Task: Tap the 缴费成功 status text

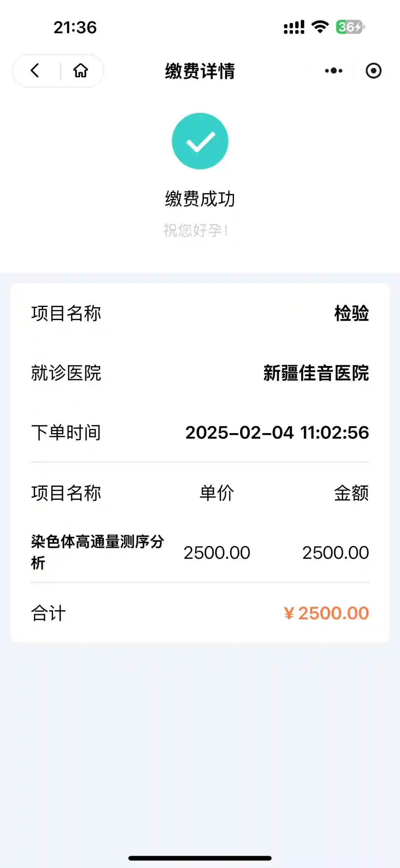Action: 200,199
